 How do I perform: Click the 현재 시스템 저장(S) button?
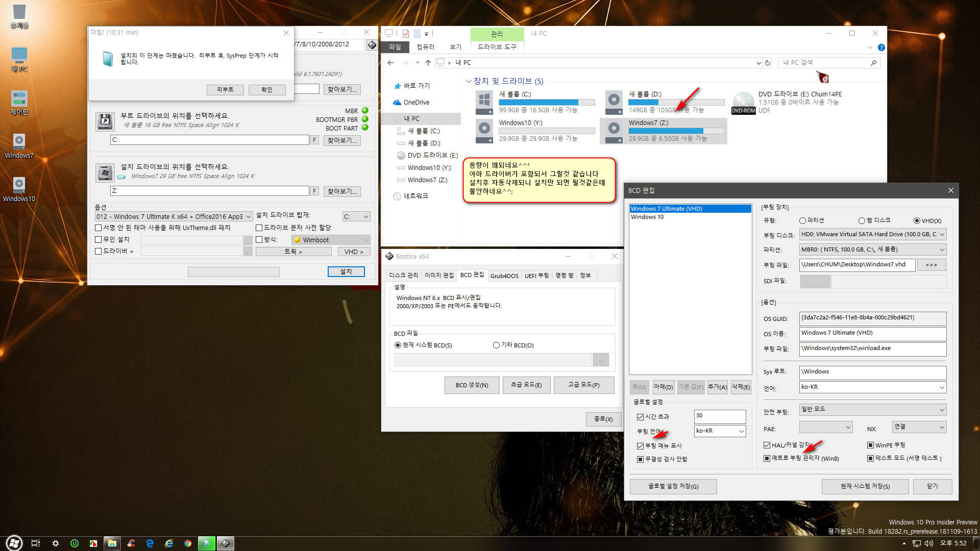click(865, 487)
